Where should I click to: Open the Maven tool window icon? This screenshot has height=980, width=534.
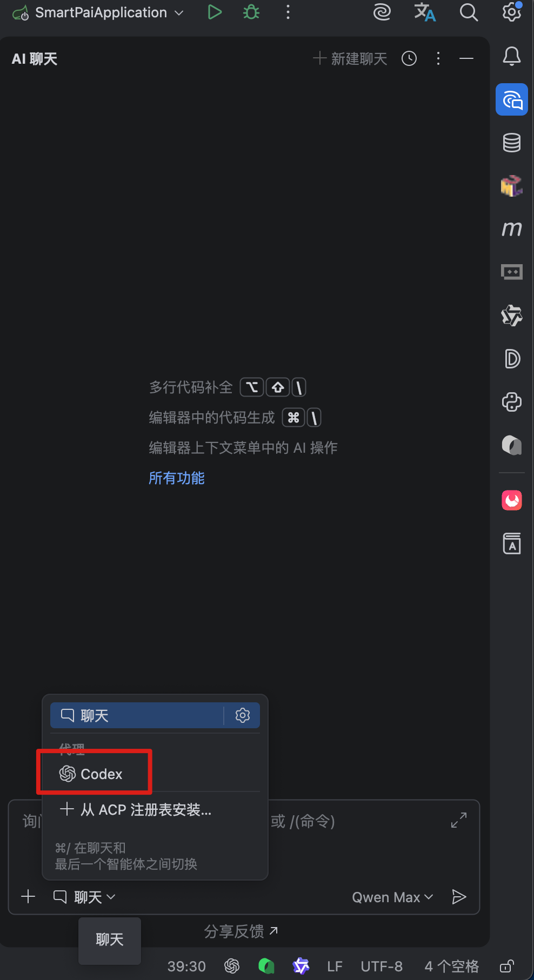click(511, 229)
